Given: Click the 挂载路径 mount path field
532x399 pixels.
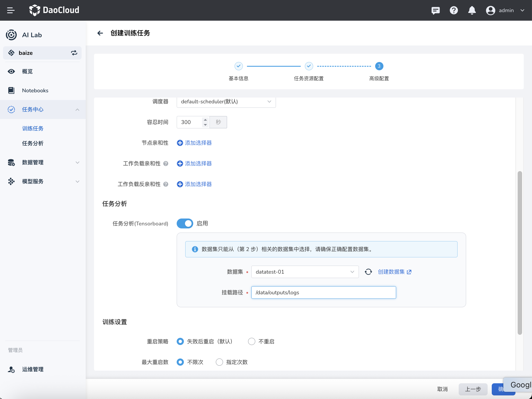Looking at the screenshot, I should [x=323, y=292].
